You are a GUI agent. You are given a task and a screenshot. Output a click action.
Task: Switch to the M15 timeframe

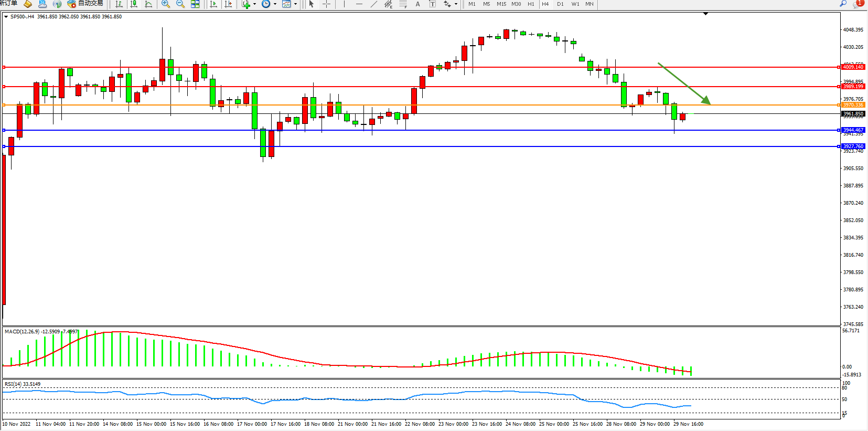[501, 4]
